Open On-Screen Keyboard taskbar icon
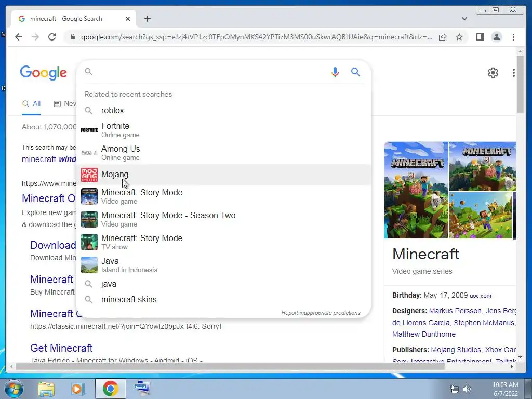 pos(142,389)
